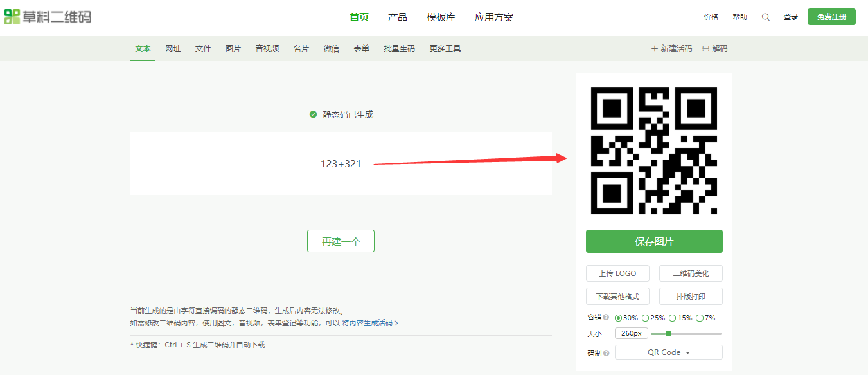Viewport: 868px width, 375px height.
Task: Open 应用方案 in top navigation
Action: [x=494, y=17]
